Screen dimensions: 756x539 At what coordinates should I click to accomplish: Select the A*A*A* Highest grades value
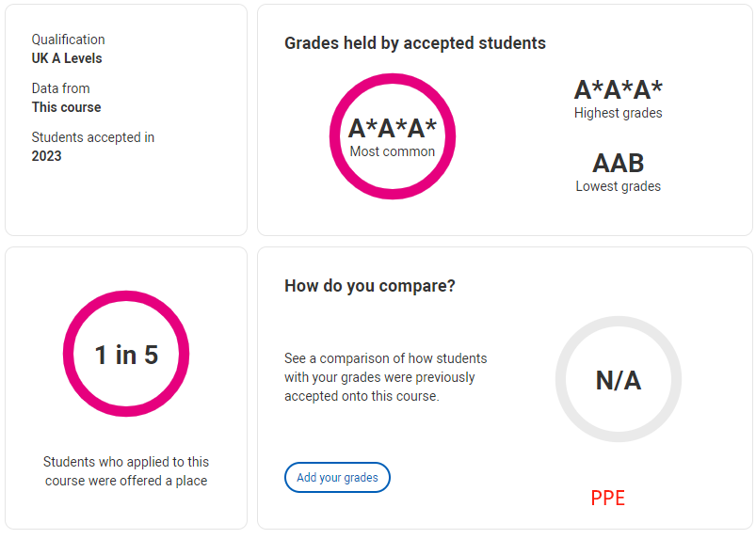point(619,89)
